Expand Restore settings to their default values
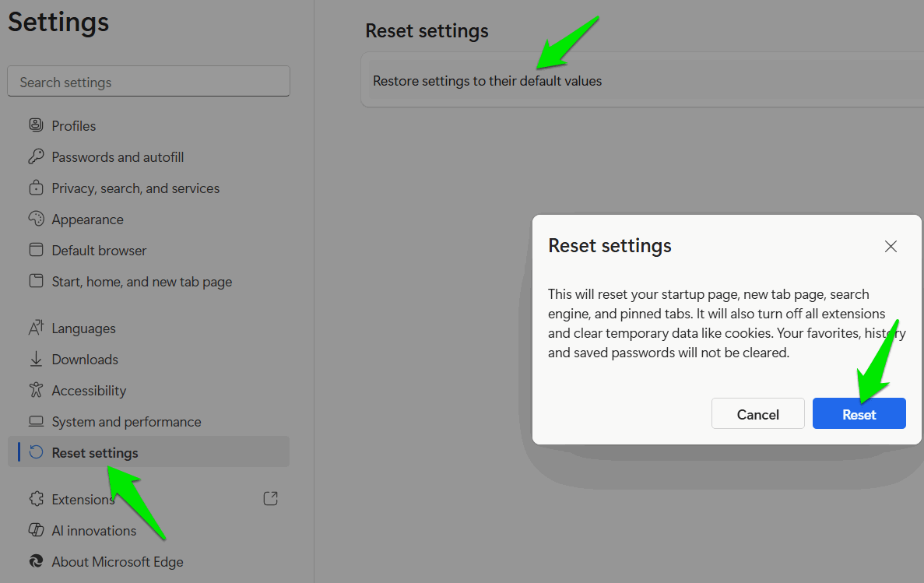Viewport: 924px width, 583px height. pos(487,81)
